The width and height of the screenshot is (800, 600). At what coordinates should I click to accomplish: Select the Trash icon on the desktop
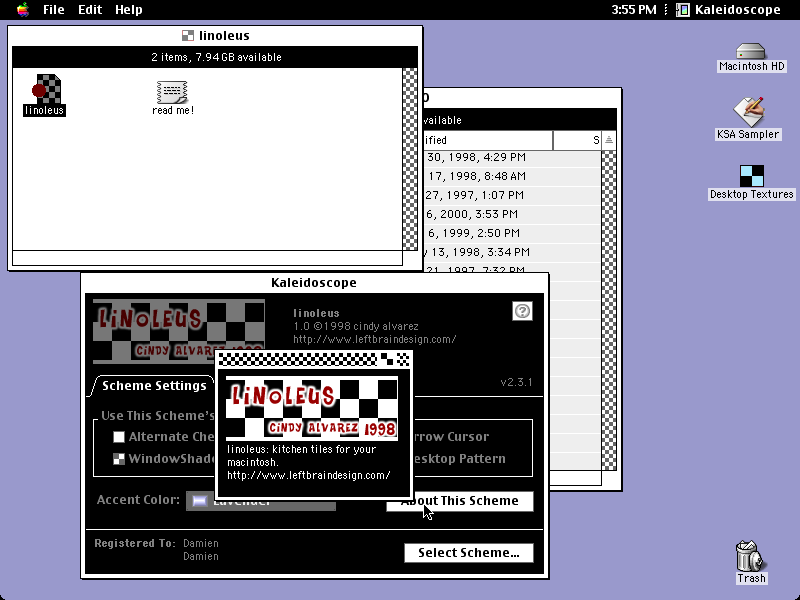[x=751, y=562]
